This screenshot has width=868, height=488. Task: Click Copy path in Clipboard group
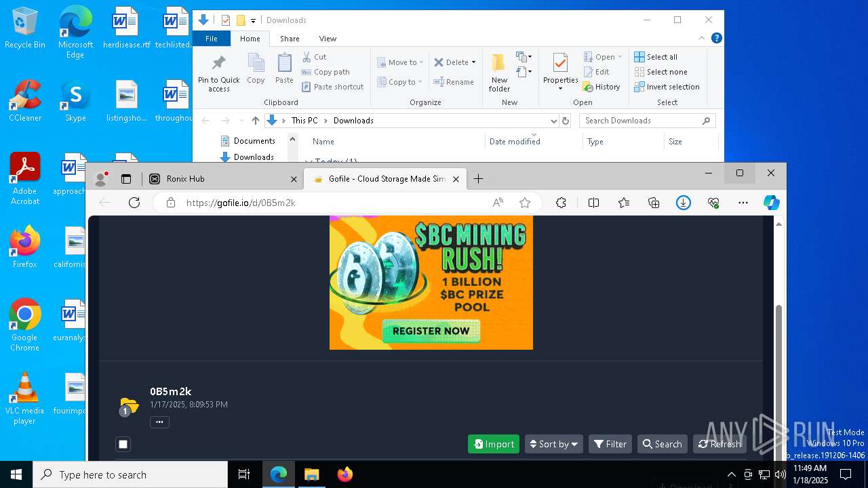(325, 72)
